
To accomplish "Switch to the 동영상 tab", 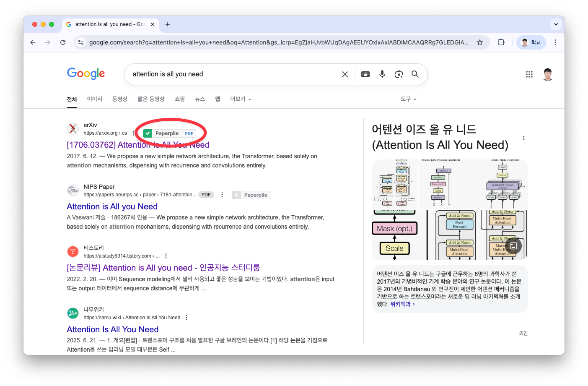I will click(x=120, y=99).
